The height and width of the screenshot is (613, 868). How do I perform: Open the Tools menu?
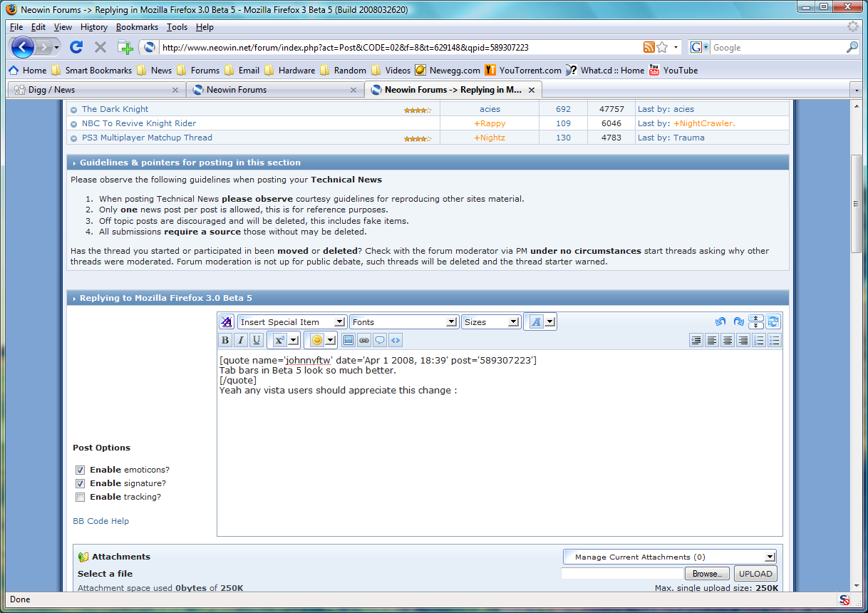click(x=177, y=27)
